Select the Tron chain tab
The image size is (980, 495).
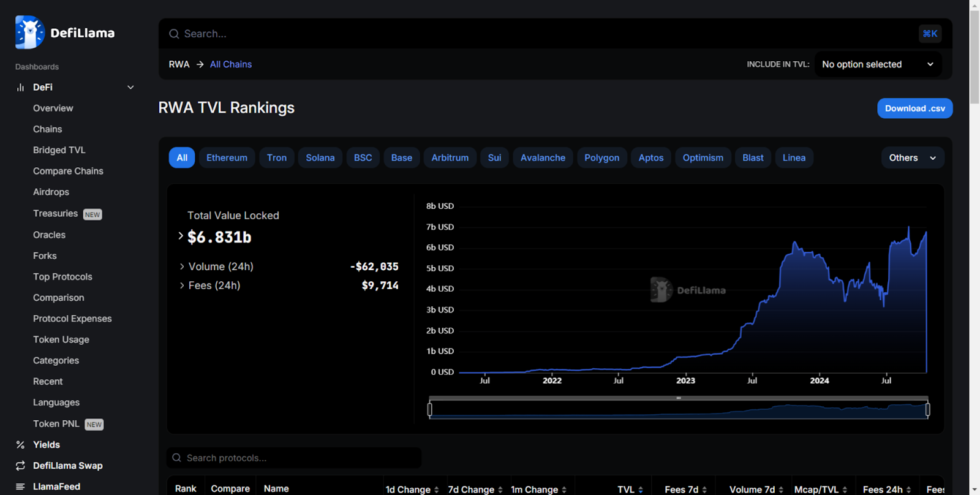(277, 157)
